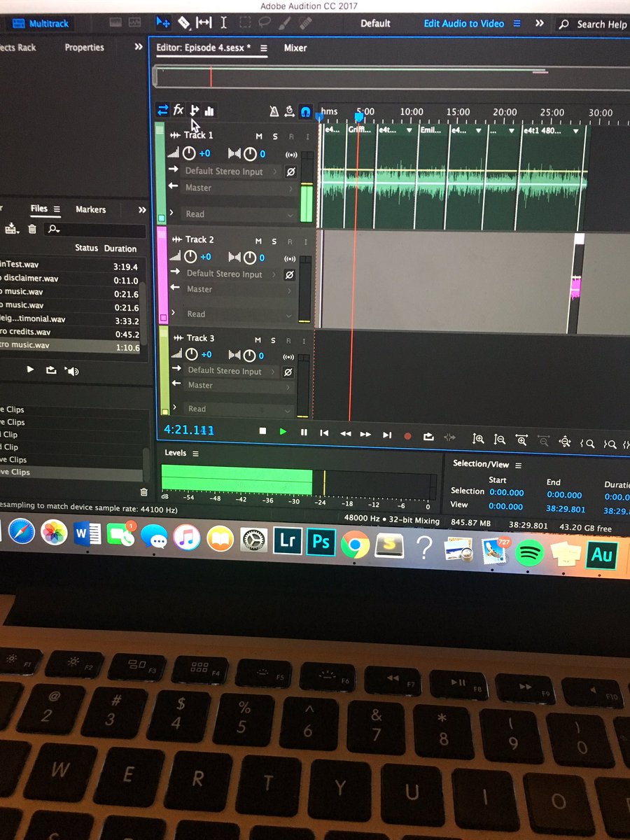
Task: Click the Inputs/Outputs toggle icon above tracks
Action: (x=162, y=110)
